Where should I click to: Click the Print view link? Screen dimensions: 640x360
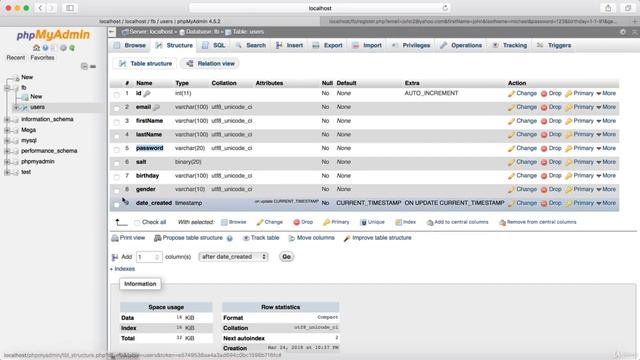(128, 238)
